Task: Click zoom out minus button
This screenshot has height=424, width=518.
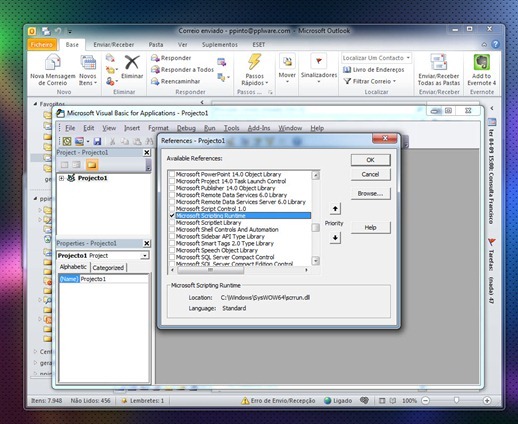Action: pos(426,401)
